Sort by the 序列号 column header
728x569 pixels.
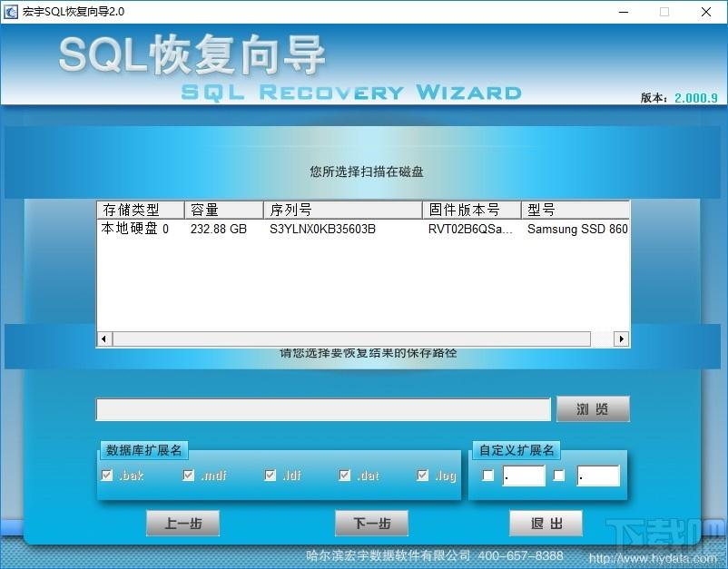click(343, 210)
